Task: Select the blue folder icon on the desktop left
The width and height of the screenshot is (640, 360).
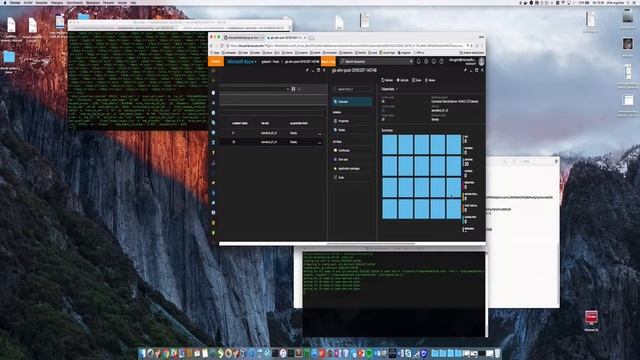Action: click(9, 57)
